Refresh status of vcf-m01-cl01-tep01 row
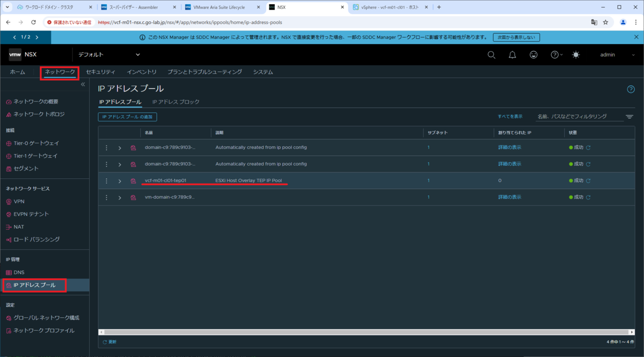 (x=588, y=181)
